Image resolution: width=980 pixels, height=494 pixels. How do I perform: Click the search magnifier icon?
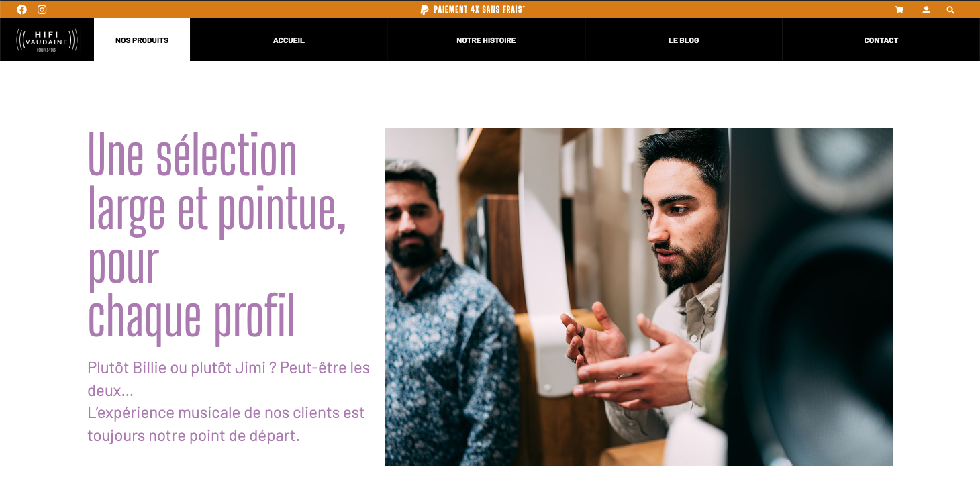tap(950, 10)
